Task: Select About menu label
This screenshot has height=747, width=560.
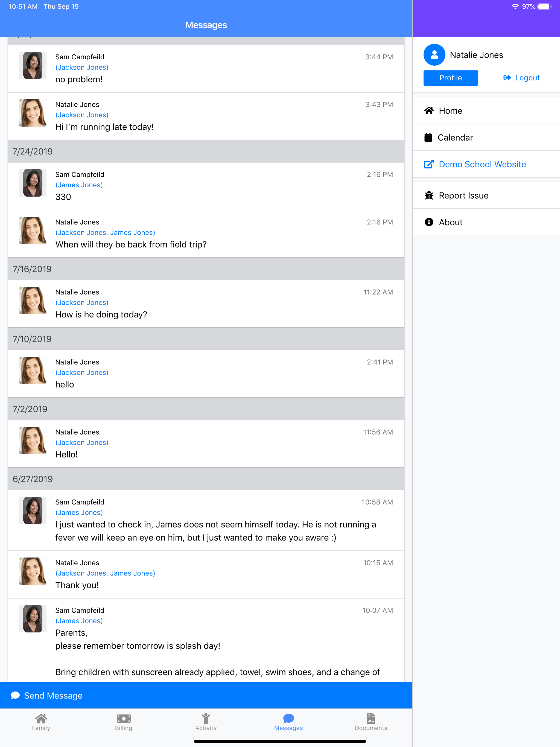Action: (x=451, y=222)
